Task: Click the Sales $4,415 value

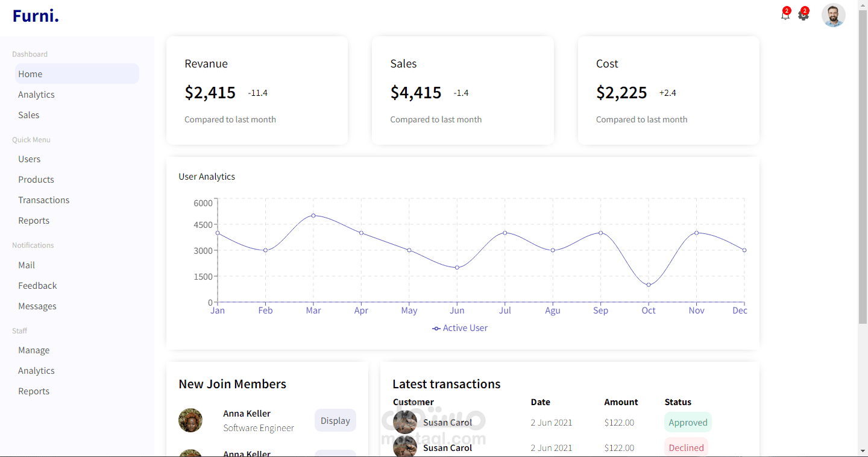Action: coord(416,92)
